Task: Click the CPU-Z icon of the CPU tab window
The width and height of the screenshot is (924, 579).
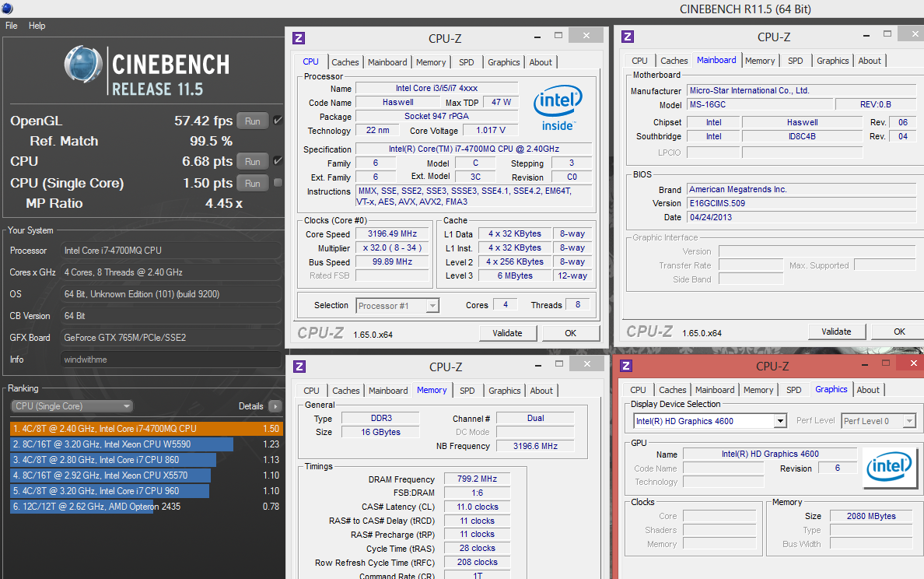Action: click(x=299, y=38)
